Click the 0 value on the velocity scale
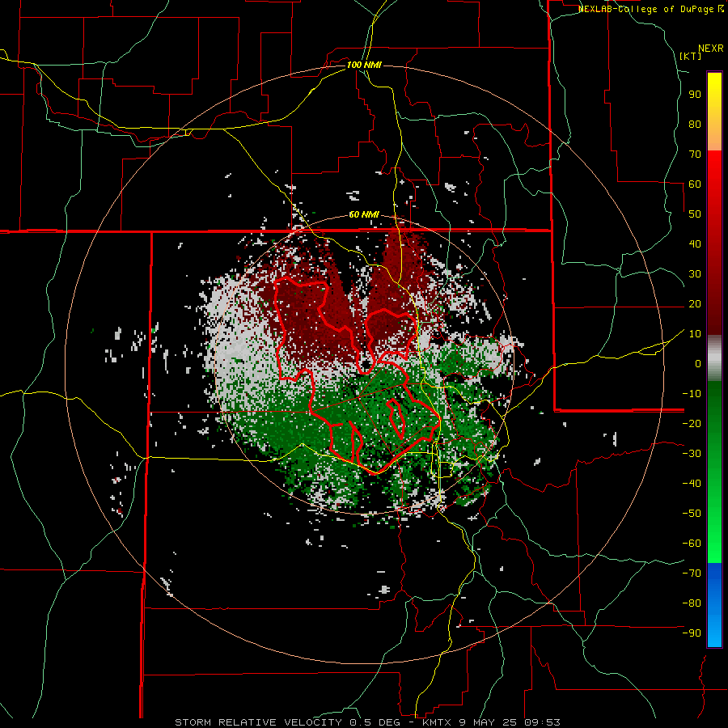 pyautogui.click(x=698, y=363)
